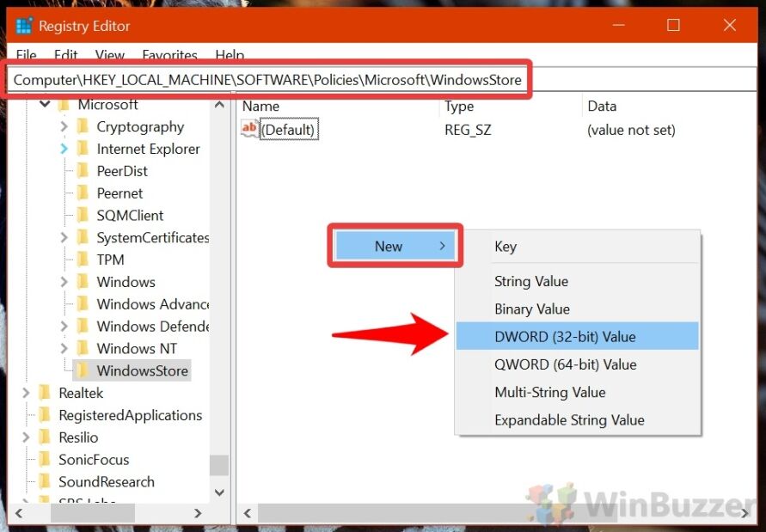This screenshot has width=766, height=532.
Task: Close the Registry Editor window
Action: (x=730, y=26)
